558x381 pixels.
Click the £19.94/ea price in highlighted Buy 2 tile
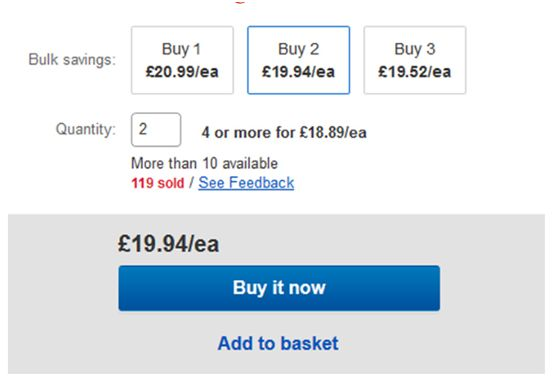(x=299, y=72)
